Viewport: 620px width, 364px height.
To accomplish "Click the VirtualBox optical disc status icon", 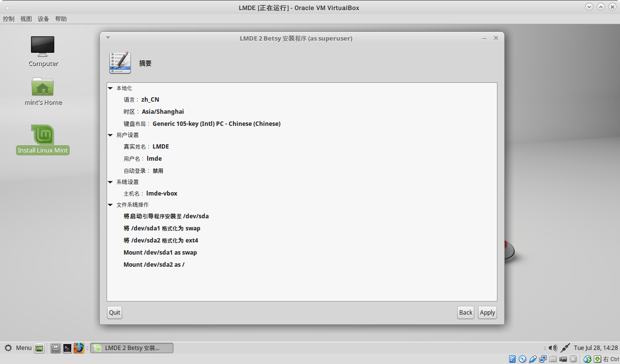I will click(x=522, y=359).
